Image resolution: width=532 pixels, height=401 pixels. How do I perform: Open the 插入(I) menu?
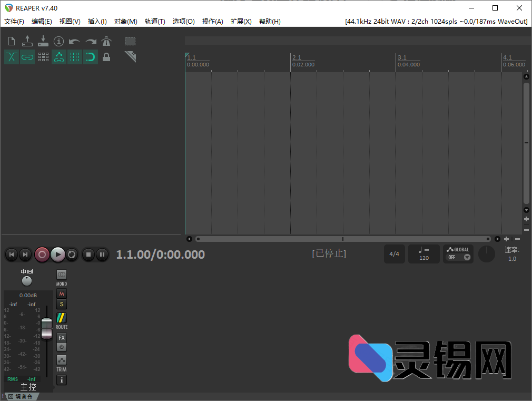point(97,21)
